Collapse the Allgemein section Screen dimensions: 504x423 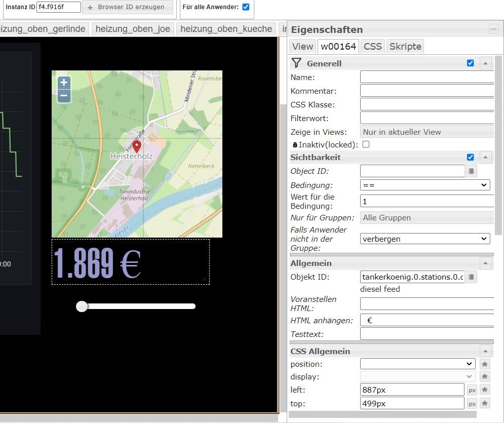pyautogui.click(x=485, y=263)
